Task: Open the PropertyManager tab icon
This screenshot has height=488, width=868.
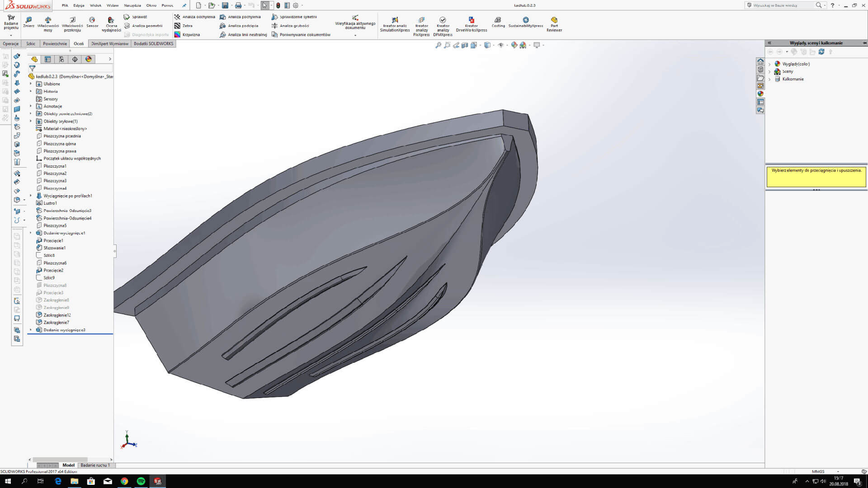Action: (47, 59)
